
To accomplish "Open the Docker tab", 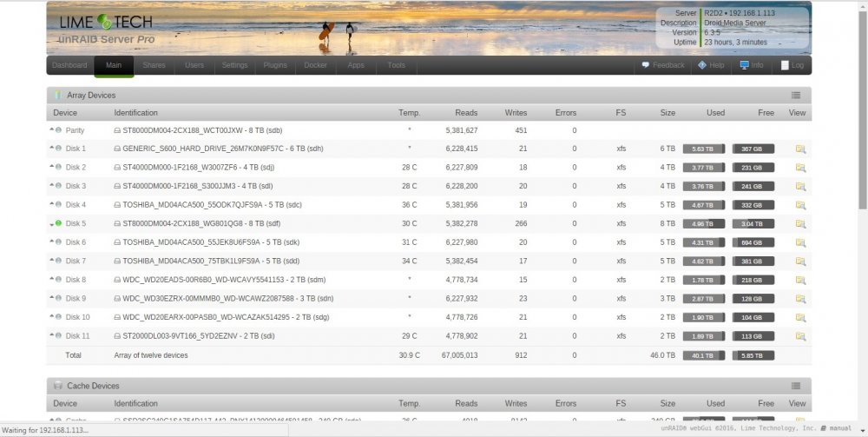I will point(316,65).
